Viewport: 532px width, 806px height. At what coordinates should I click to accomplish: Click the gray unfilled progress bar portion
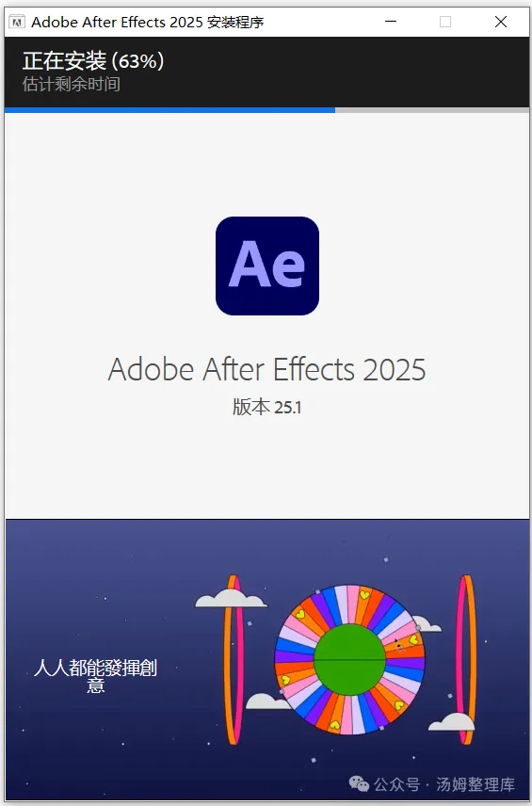click(432, 110)
